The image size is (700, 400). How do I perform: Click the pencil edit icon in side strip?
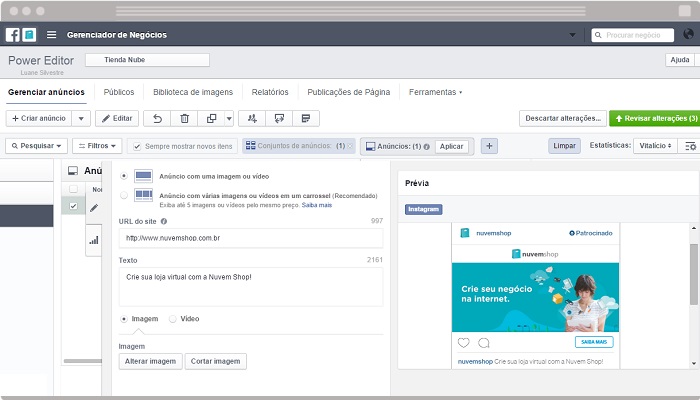coord(94,208)
